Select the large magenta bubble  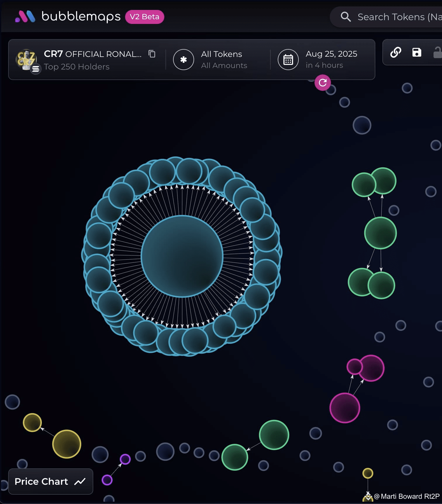pyautogui.click(x=345, y=408)
